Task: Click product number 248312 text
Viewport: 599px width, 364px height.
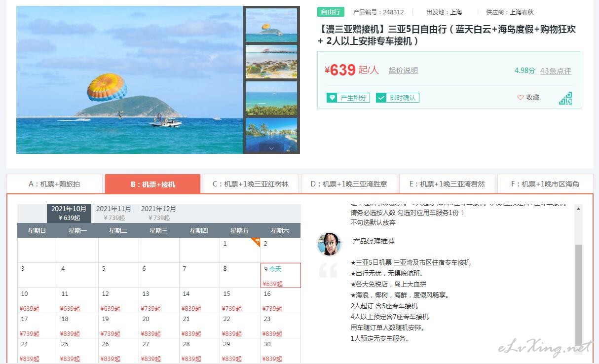Action: [378, 12]
